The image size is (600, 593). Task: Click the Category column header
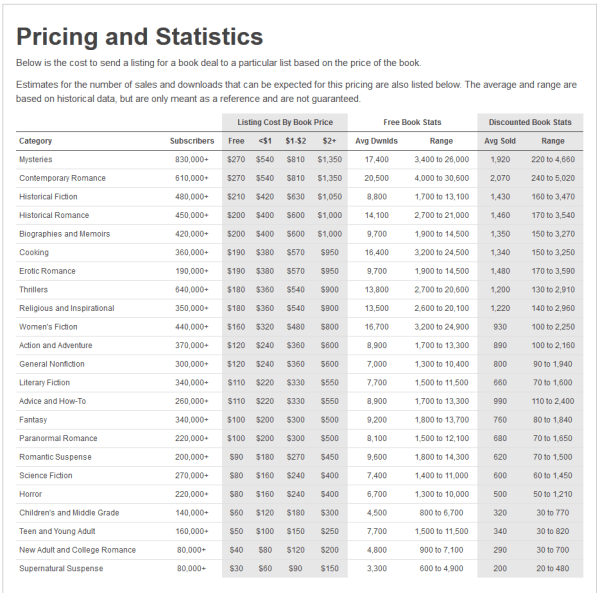click(x=36, y=141)
